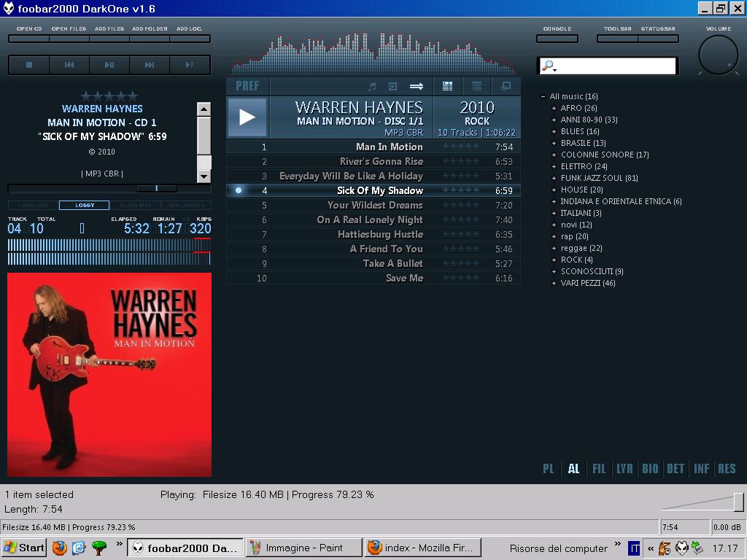Viewport: 747px width, 560px height.
Task: Switch to the AL panel tab
Action: [x=573, y=469]
